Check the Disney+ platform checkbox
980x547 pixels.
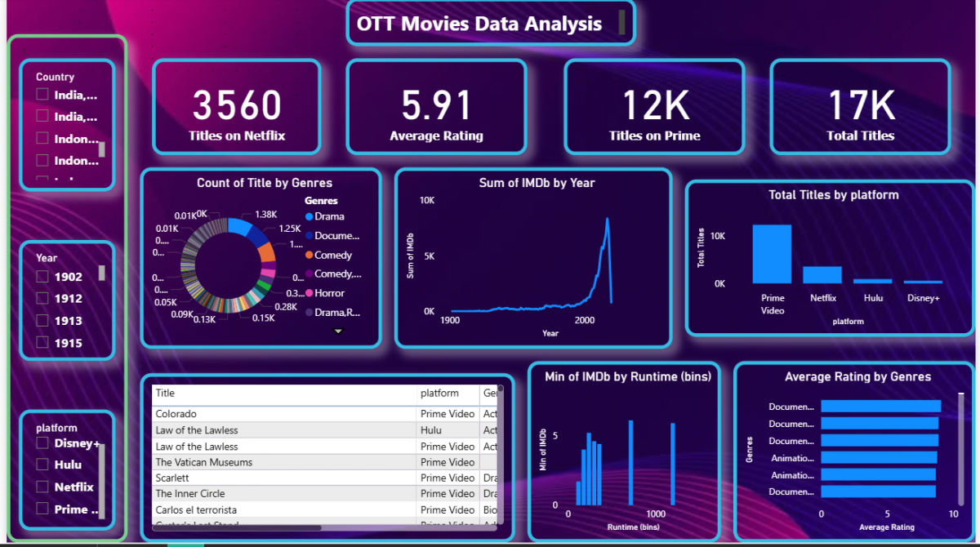(42, 443)
